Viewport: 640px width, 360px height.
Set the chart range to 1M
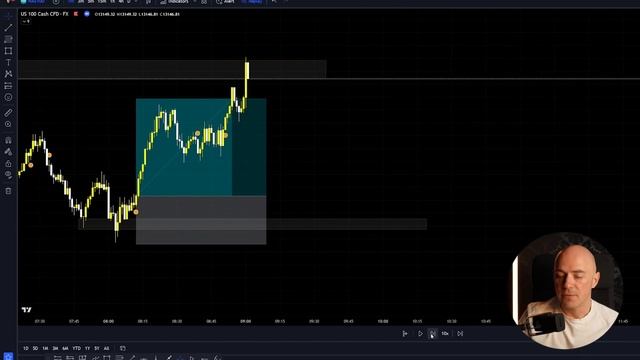coord(45,348)
